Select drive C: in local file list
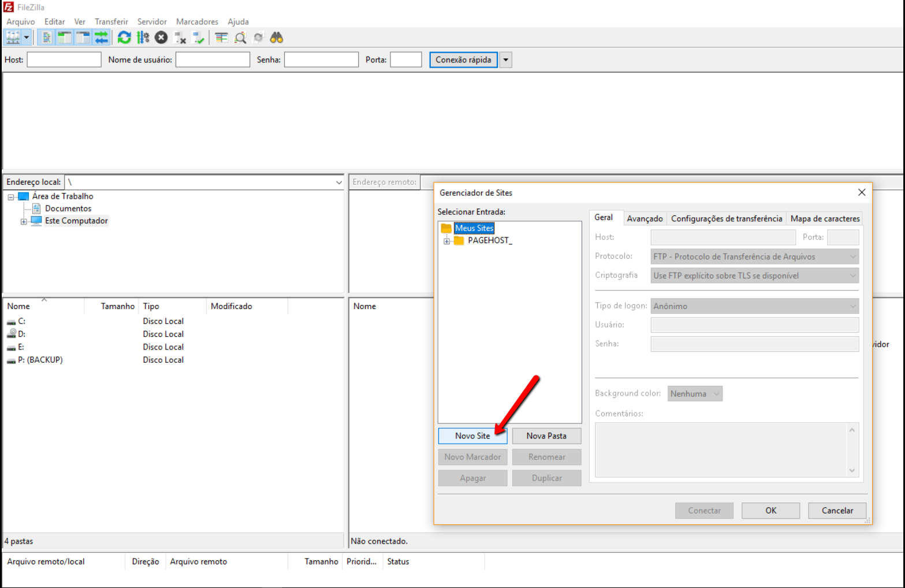The width and height of the screenshot is (905, 588). point(21,321)
